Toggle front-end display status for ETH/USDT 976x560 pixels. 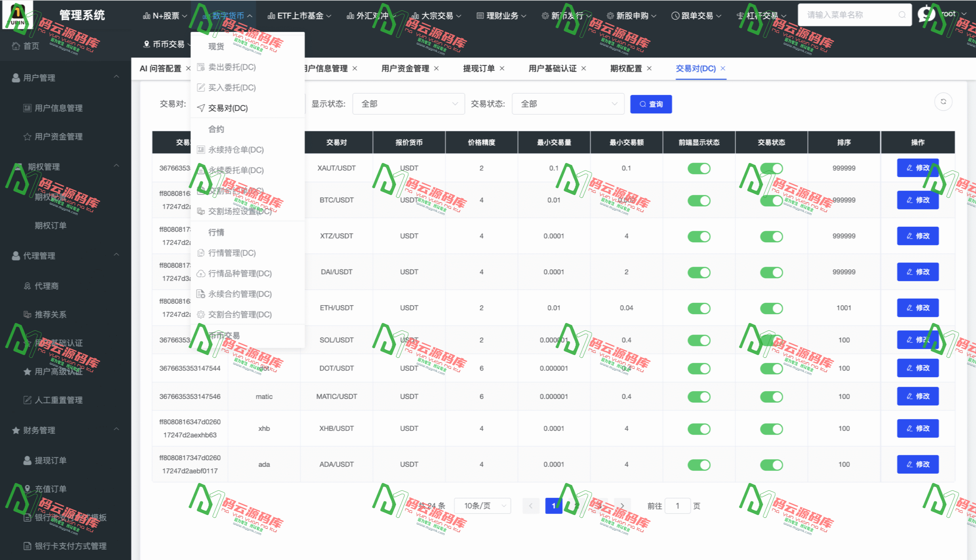click(699, 308)
